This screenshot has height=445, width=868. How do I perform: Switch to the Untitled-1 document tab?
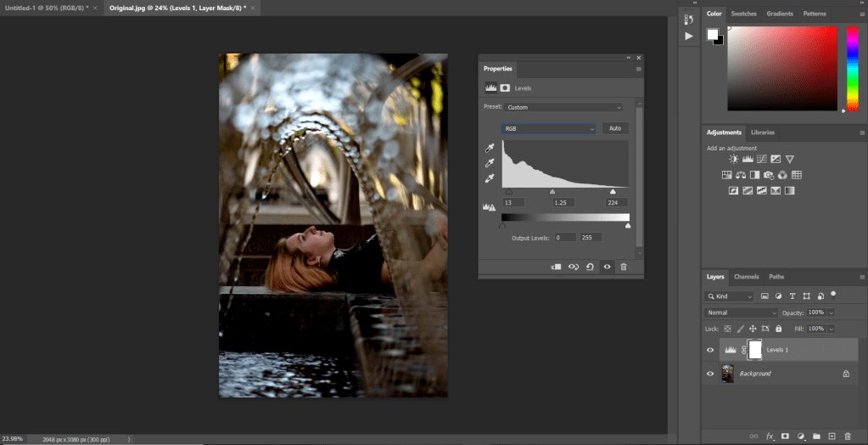47,7
